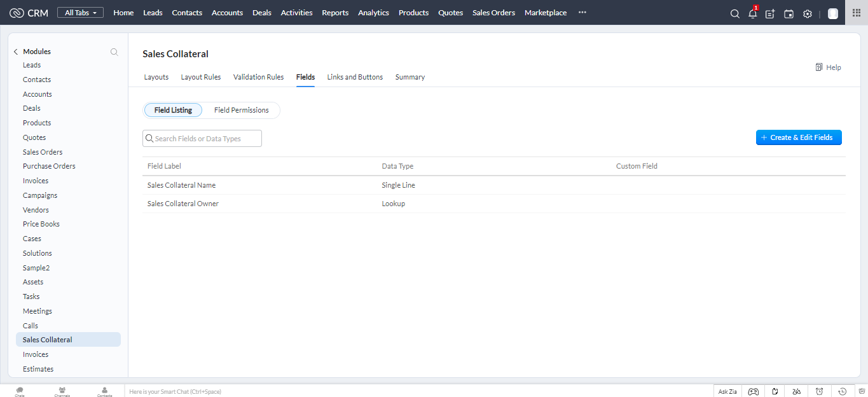Viewport: 868px width, 397px height.
Task: Open the alarm clock reminders icon
Action: [x=819, y=391]
